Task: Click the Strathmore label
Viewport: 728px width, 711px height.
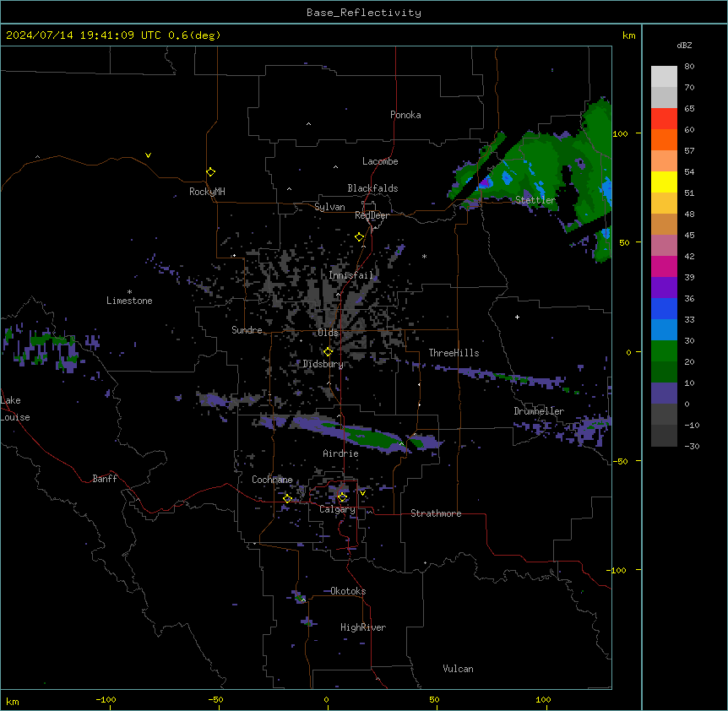Action: (436, 513)
